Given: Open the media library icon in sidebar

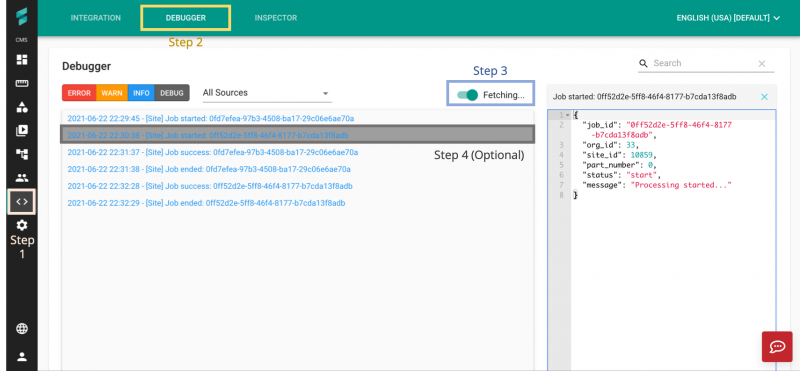Looking at the screenshot, I should pyautogui.click(x=22, y=131).
